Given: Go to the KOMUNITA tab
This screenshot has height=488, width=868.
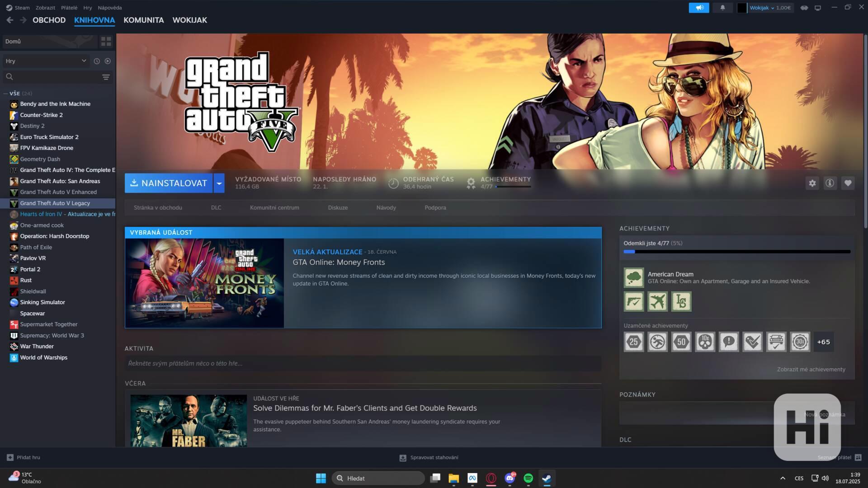Looking at the screenshot, I should tap(144, 20).
